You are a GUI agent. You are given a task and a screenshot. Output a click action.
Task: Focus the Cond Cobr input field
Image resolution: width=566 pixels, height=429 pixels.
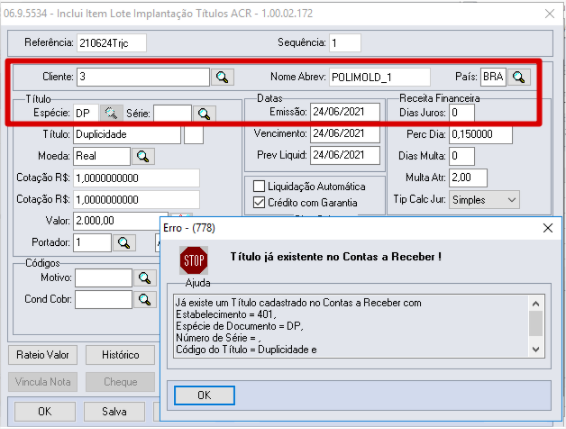104,300
